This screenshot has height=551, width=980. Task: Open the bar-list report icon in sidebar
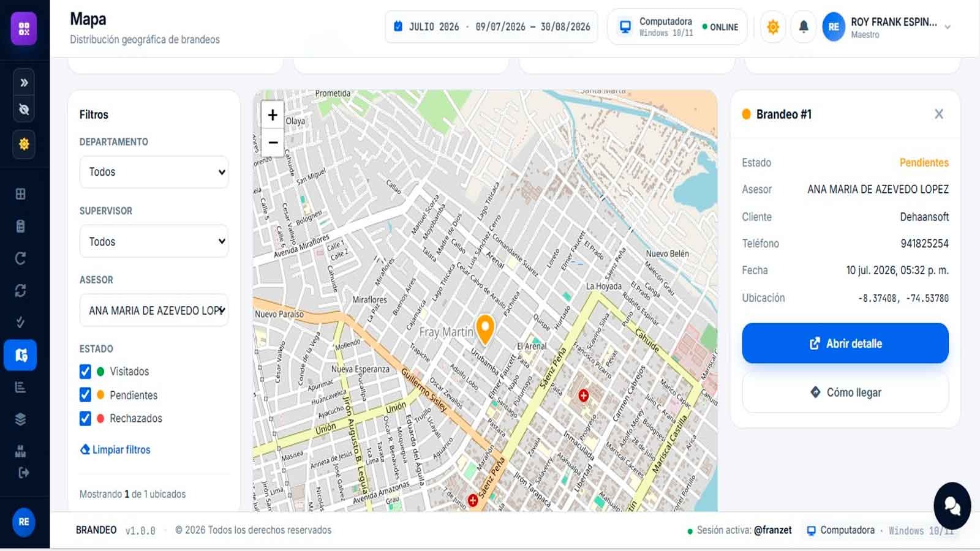click(x=20, y=387)
